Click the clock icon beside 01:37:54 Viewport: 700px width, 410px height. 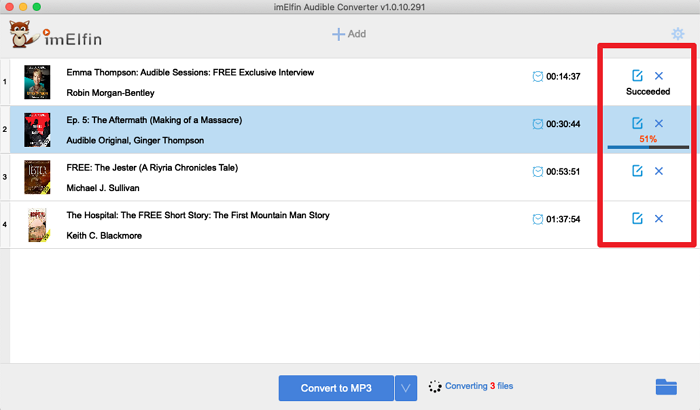[x=538, y=219]
